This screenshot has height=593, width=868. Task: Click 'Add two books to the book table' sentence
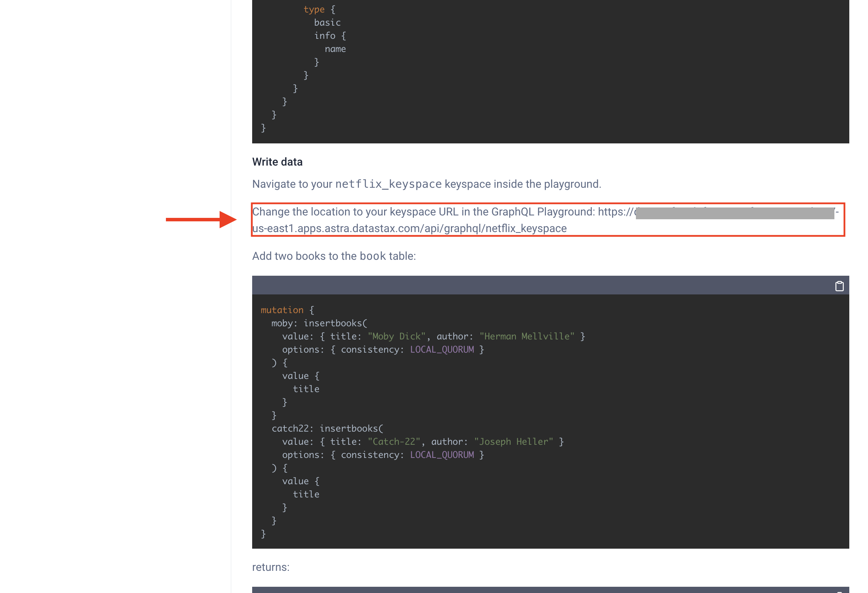pyautogui.click(x=334, y=256)
